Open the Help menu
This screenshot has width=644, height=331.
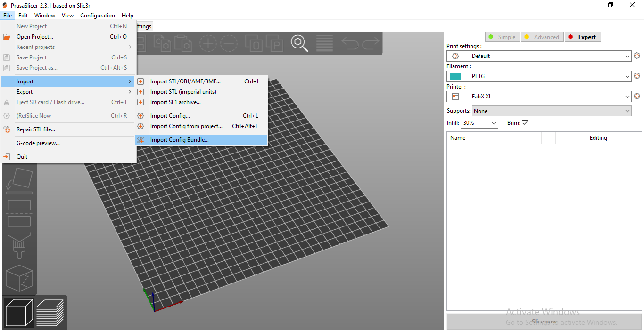127,16
